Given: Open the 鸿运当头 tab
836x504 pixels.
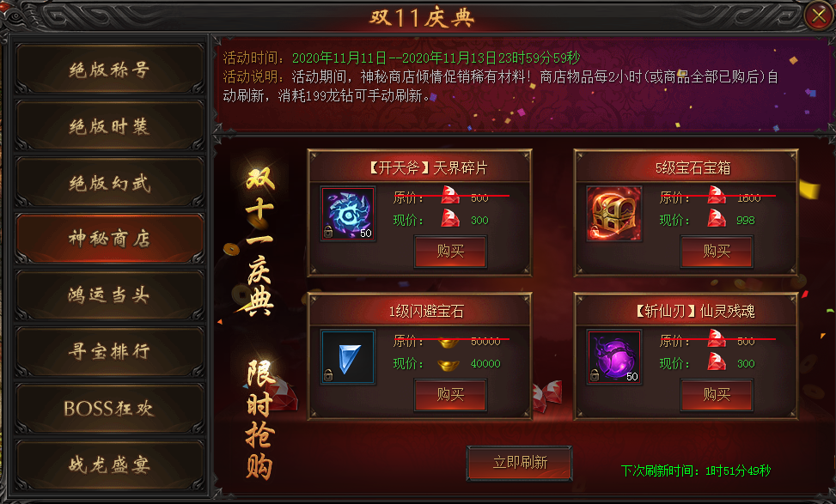Looking at the screenshot, I should coord(109,295).
